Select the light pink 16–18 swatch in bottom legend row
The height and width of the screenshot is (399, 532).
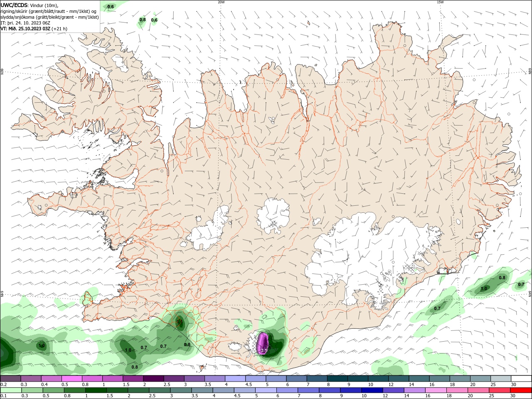point(436,390)
